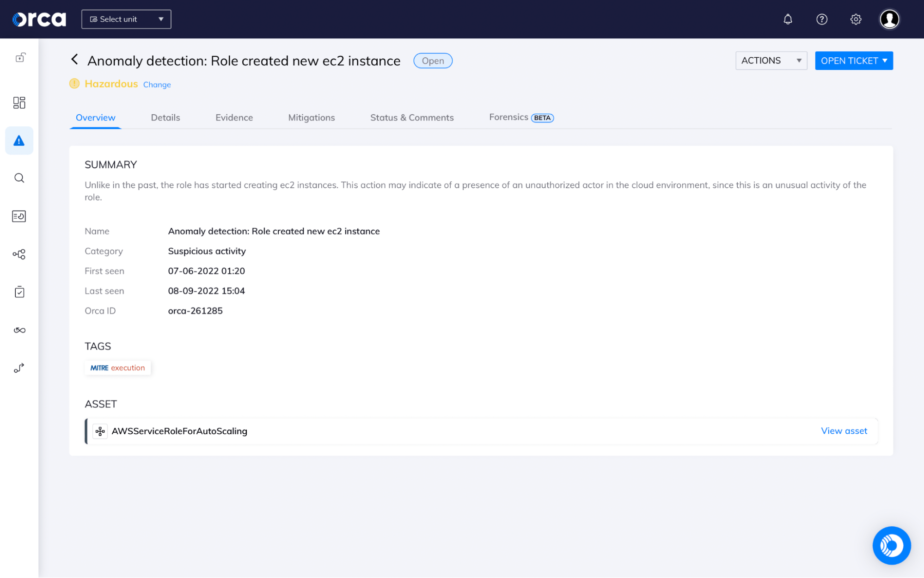
Task: Open Asset search from the sidebar
Action: (19, 178)
